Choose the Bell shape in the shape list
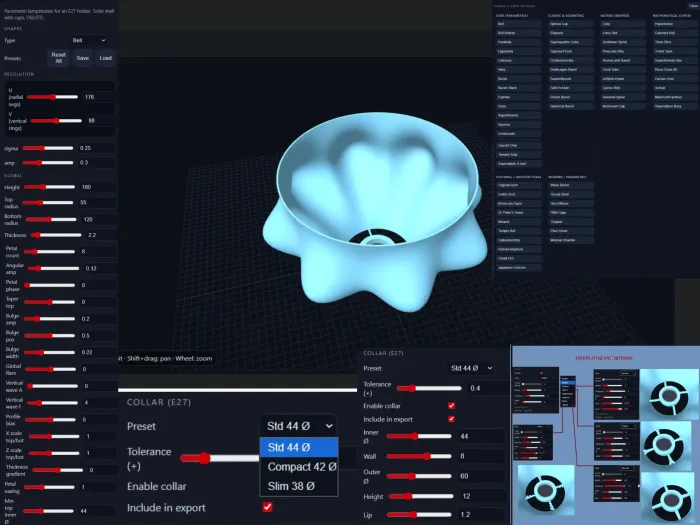This screenshot has height=525, width=700. tap(518, 24)
